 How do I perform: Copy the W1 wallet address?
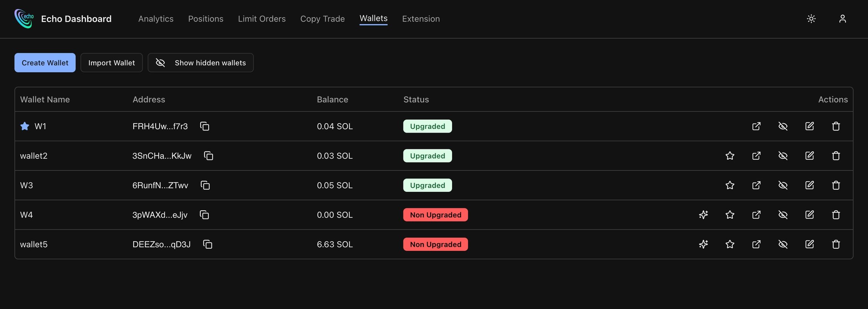(x=205, y=126)
